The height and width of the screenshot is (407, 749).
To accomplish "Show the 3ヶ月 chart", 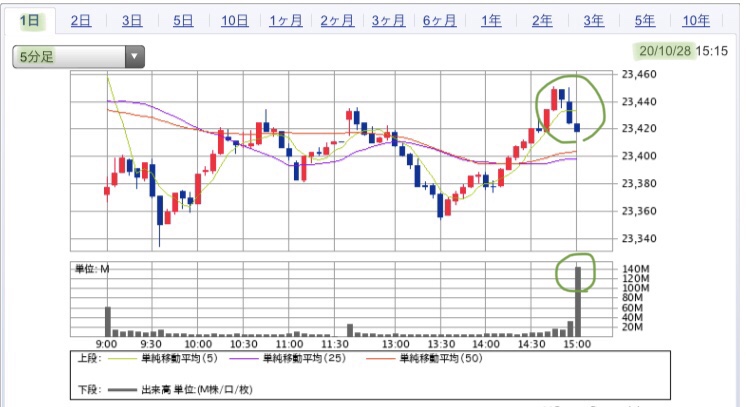I will point(388,21).
